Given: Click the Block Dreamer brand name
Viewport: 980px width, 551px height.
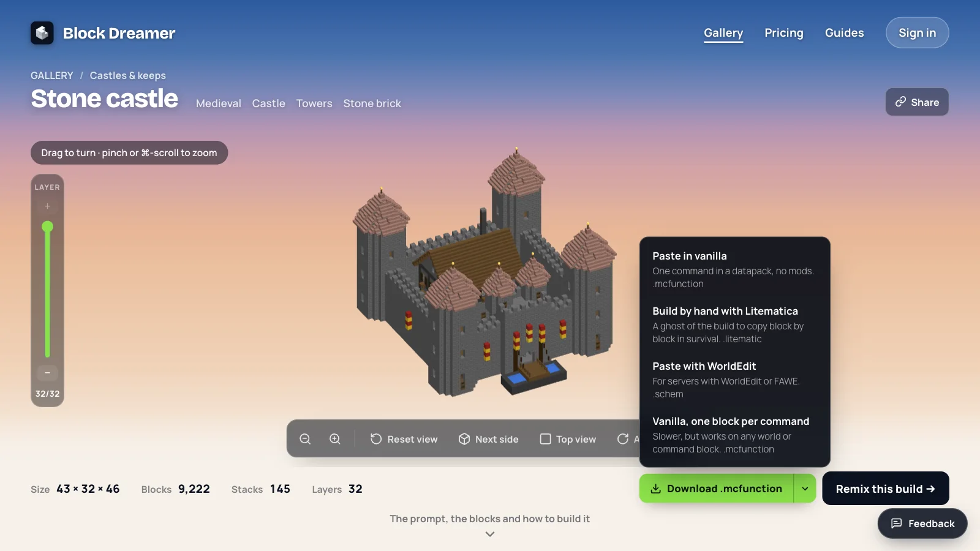Looking at the screenshot, I should tap(119, 33).
